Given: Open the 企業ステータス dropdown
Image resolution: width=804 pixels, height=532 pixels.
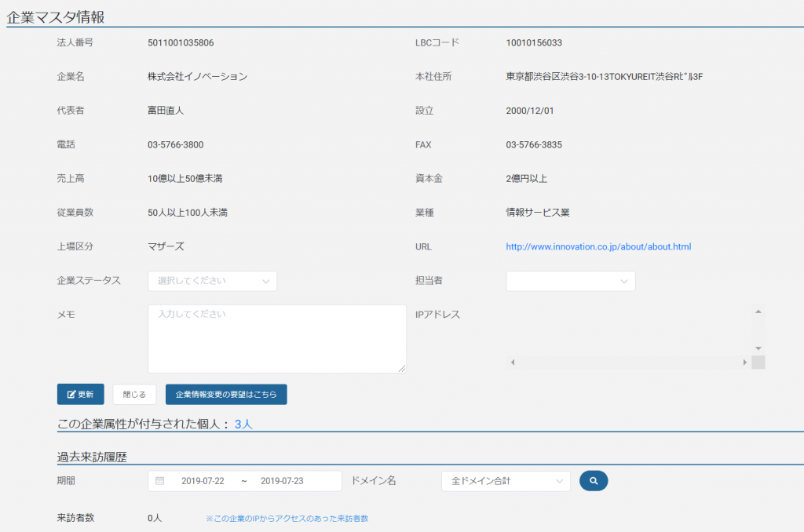Looking at the screenshot, I should [x=212, y=281].
